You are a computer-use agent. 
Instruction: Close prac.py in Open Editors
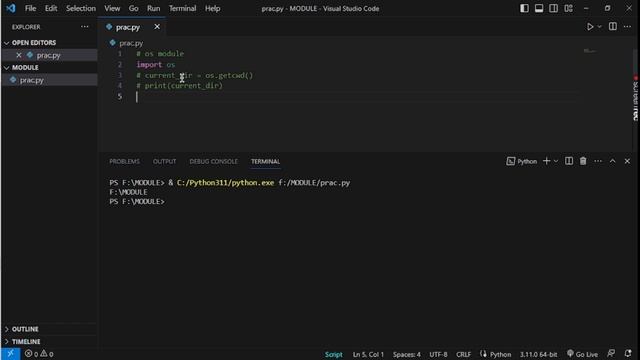19,55
